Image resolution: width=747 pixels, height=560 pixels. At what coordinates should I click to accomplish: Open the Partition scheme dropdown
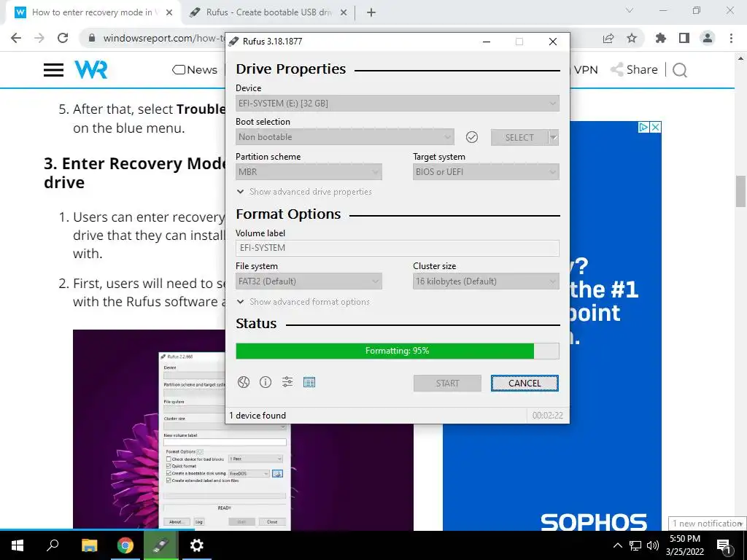[309, 172]
